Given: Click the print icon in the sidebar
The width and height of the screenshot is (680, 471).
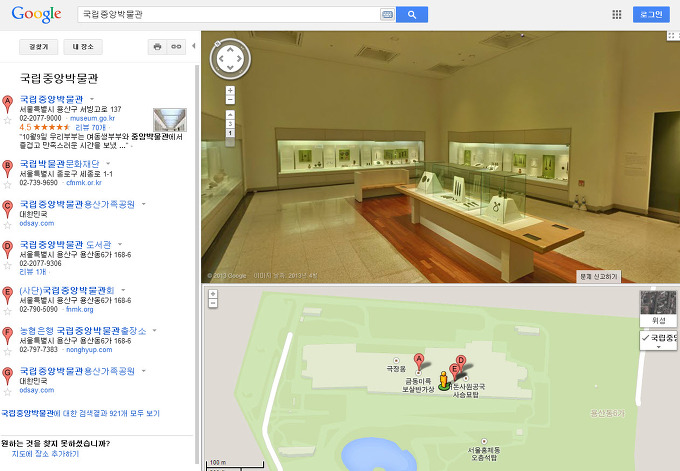Looking at the screenshot, I should point(157,46).
